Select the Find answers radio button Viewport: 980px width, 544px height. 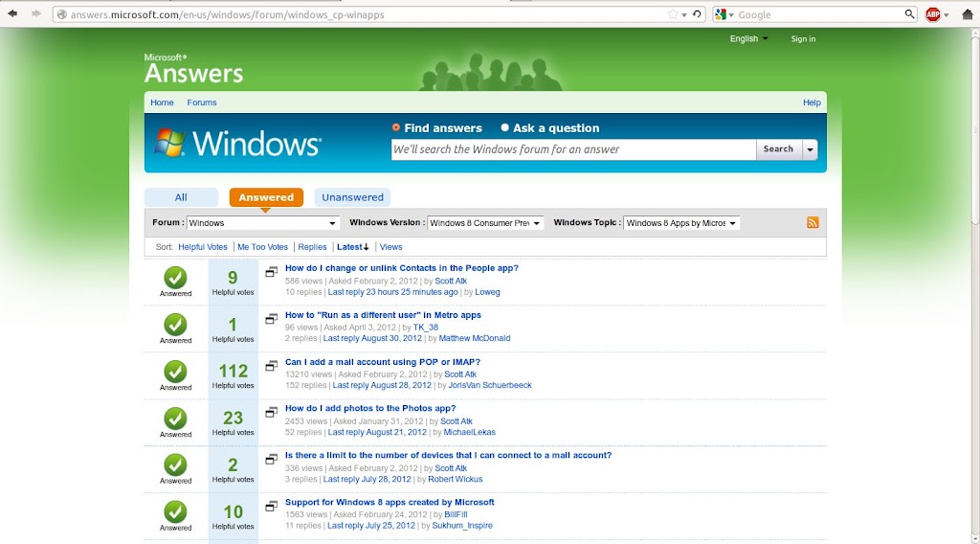coord(395,127)
